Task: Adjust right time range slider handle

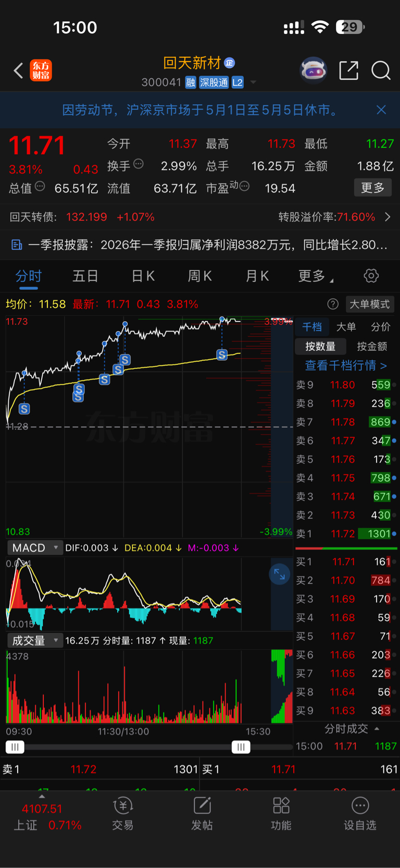Action: [x=241, y=747]
